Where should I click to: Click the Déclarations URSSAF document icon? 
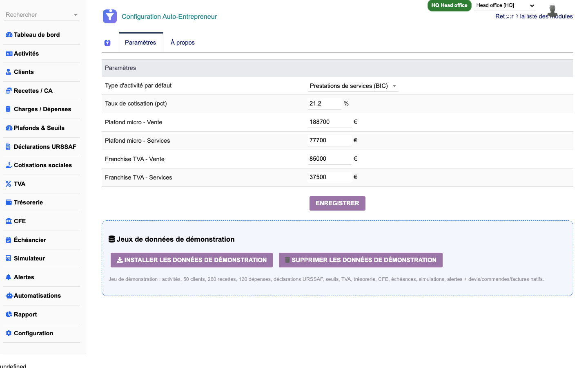click(8, 147)
